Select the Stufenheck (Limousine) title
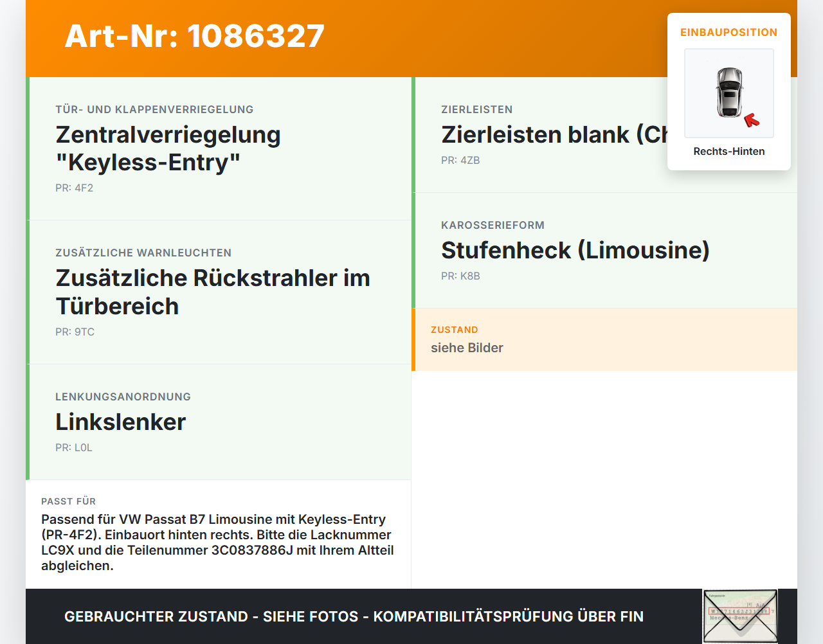Screen dimensions: 823x644 coord(575,250)
